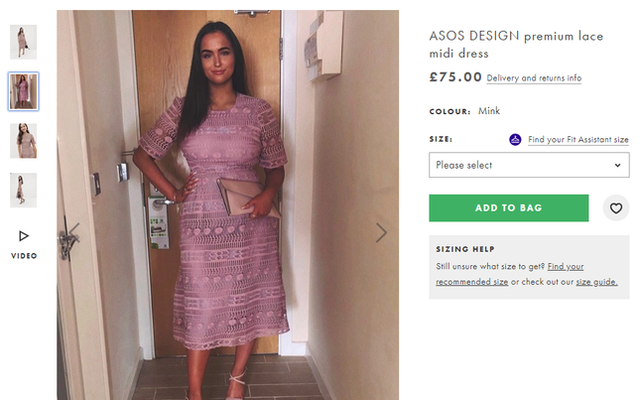The height and width of the screenshot is (400, 640).
Task: Select the third product thumbnail
Action: pos(23,141)
